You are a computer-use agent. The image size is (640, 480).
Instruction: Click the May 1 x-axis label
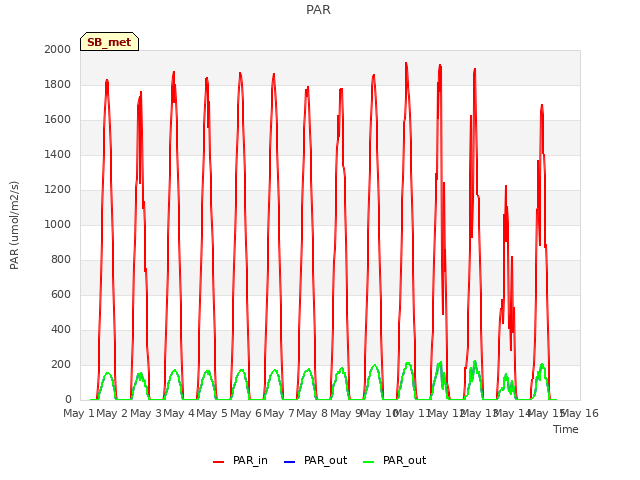coord(79,413)
